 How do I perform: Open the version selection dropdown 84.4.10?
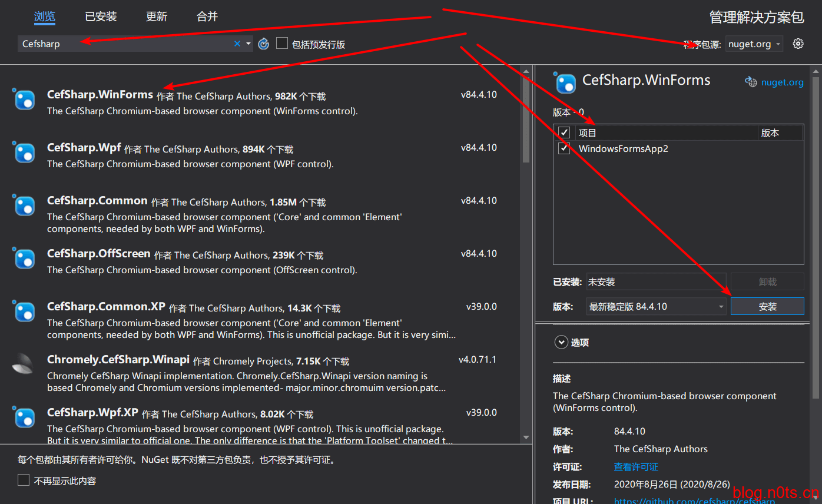pyautogui.click(x=656, y=306)
